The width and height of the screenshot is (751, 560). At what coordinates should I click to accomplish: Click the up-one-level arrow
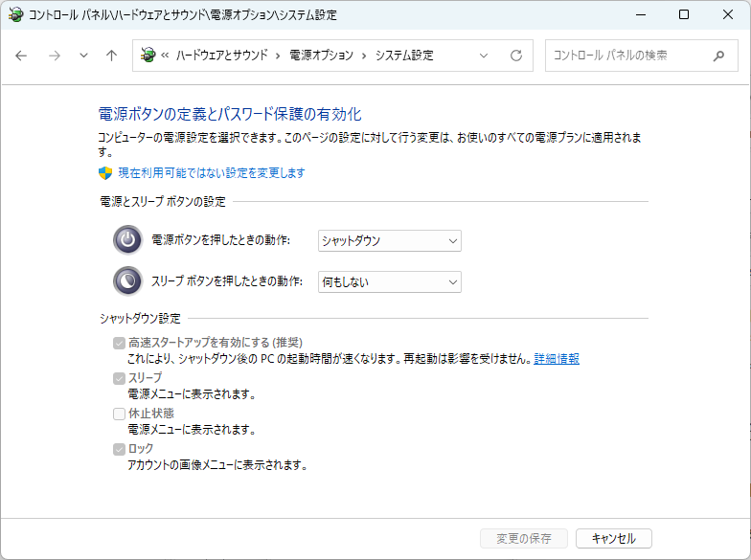(111, 56)
